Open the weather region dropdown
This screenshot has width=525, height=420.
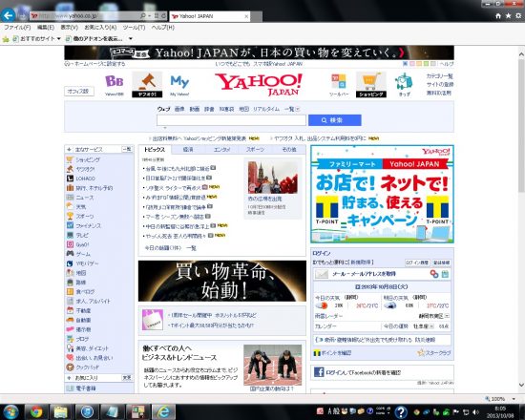point(447,316)
